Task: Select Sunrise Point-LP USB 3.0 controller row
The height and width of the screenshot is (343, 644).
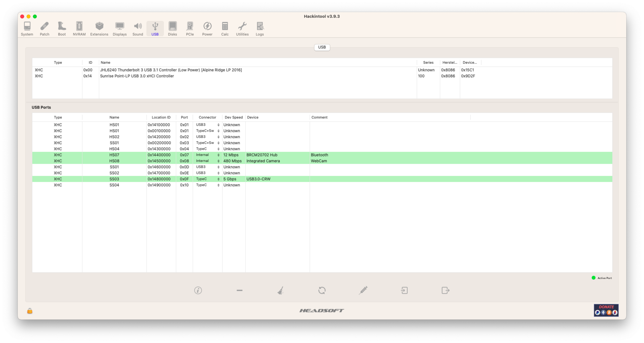Action: tap(322, 76)
